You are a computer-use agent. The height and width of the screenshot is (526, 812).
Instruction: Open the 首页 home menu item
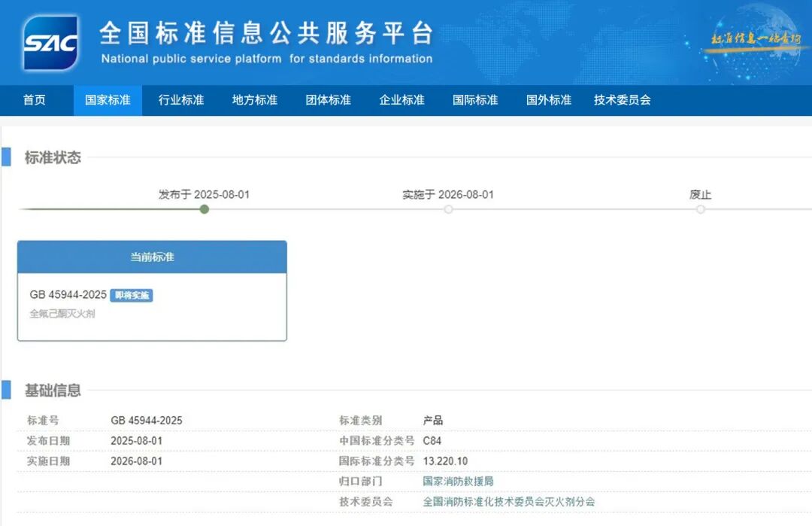(x=34, y=100)
